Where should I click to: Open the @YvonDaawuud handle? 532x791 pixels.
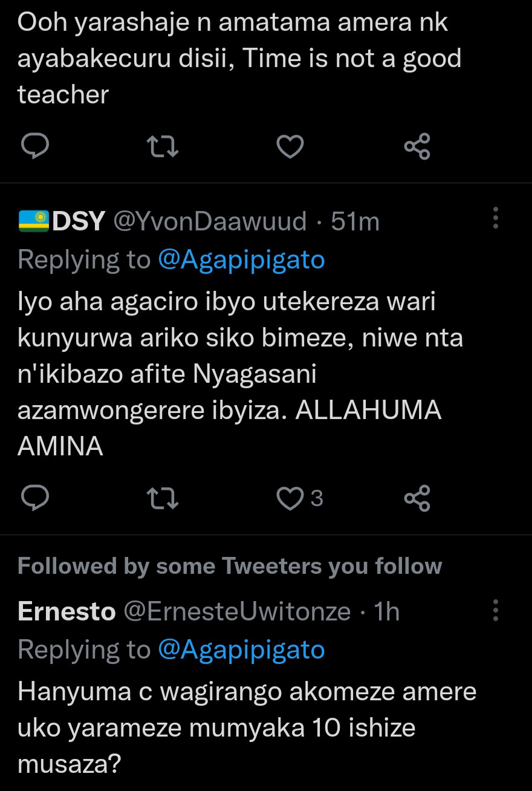[210, 222]
